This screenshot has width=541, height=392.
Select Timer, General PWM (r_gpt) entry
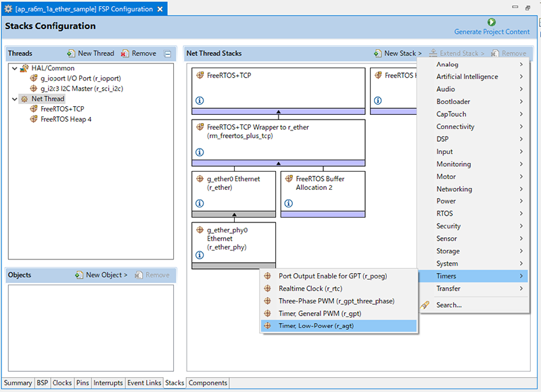pos(339,314)
